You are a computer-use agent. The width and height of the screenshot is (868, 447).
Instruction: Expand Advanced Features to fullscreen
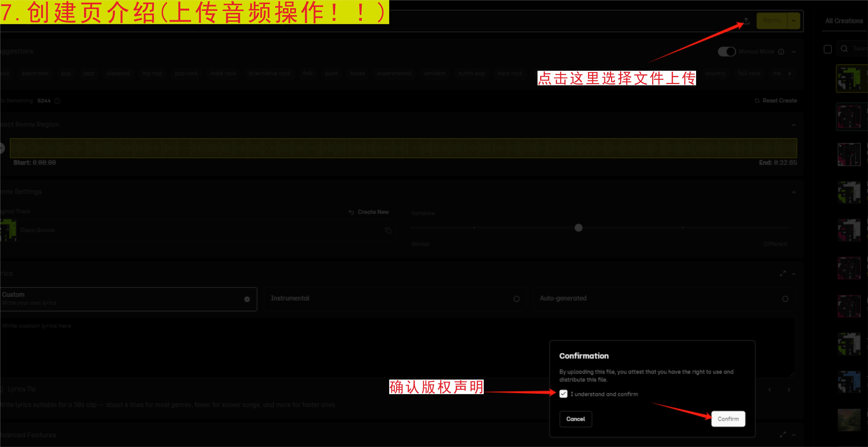[x=783, y=435]
